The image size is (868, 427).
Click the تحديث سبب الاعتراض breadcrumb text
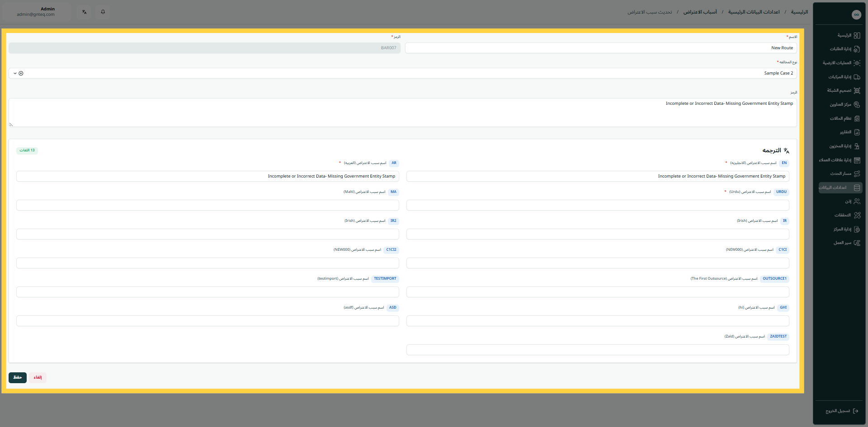650,12
